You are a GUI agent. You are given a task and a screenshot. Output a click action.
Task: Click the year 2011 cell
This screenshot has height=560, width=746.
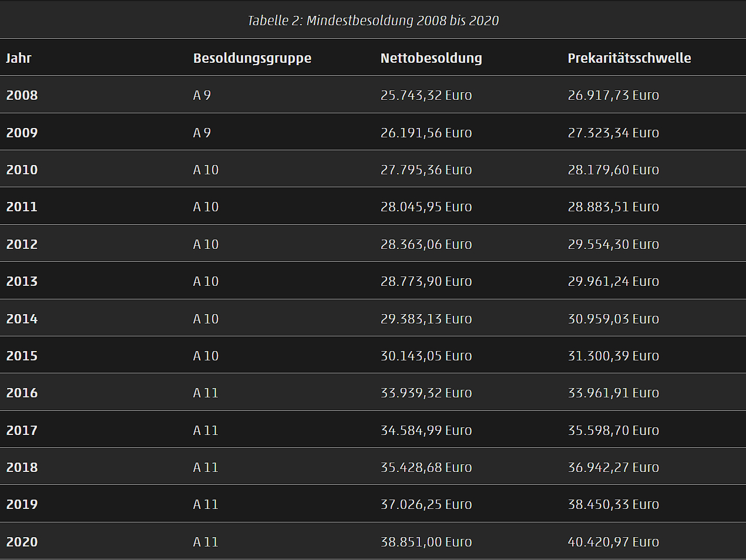pyautogui.click(x=22, y=207)
